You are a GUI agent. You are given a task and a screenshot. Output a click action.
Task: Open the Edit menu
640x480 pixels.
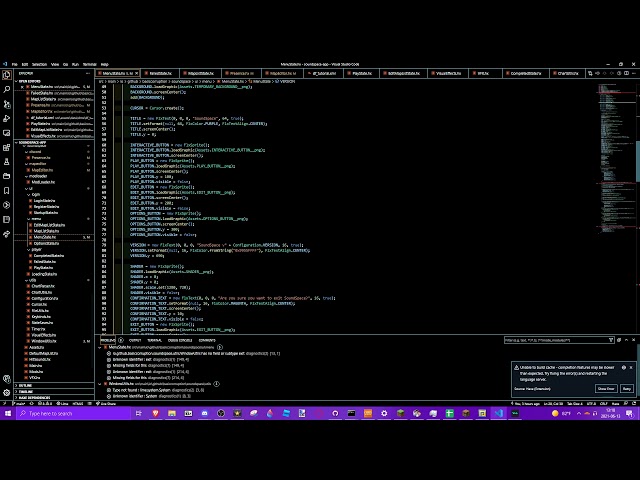[24, 64]
